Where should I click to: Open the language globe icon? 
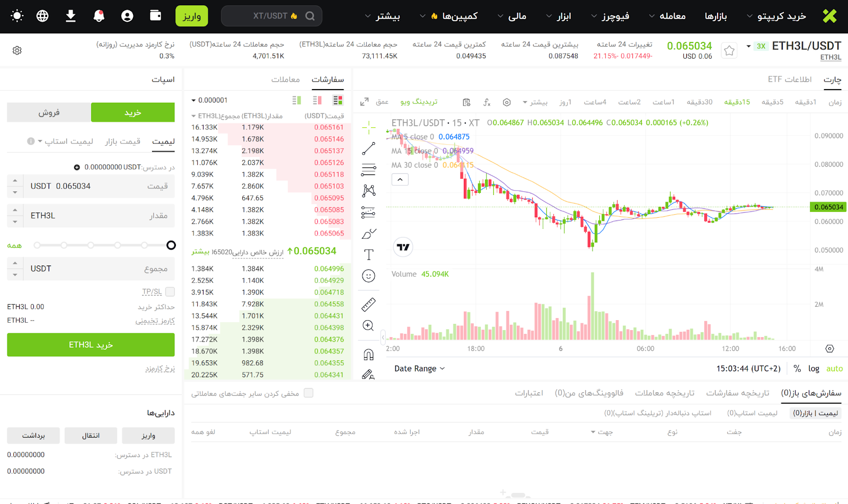click(42, 16)
